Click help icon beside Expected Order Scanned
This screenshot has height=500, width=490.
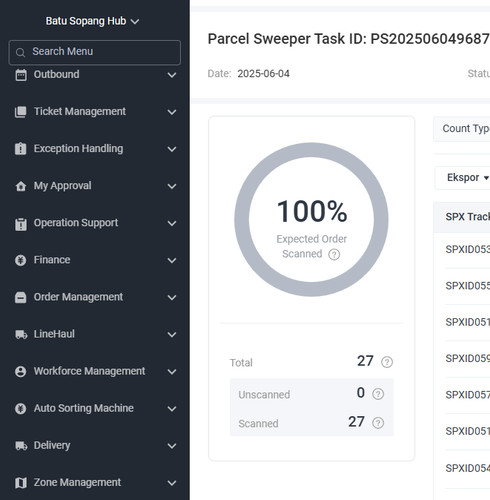click(334, 254)
